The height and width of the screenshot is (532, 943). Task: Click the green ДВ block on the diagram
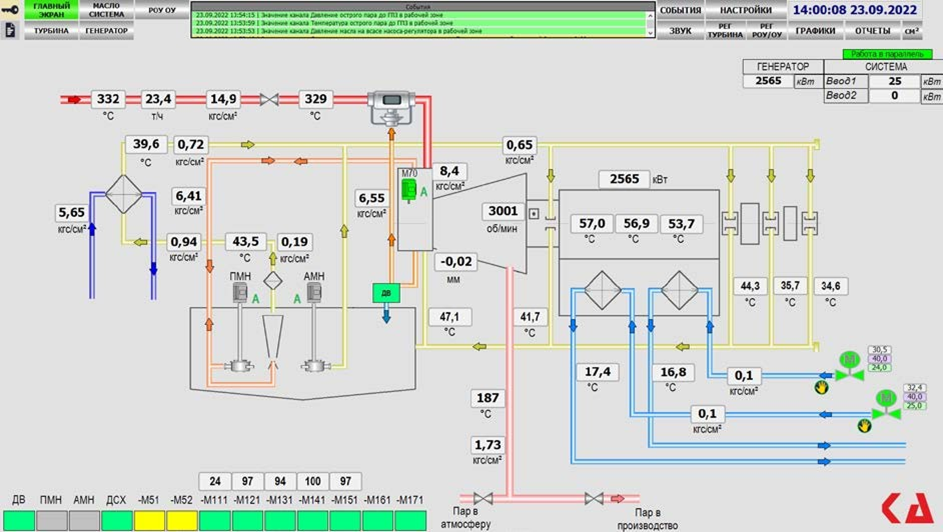tap(386, 293)
